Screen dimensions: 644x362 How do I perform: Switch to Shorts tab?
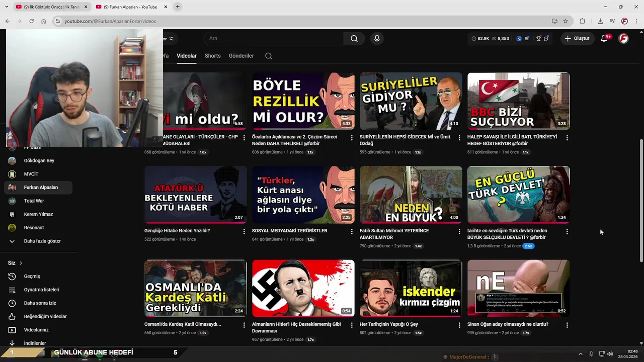point(213,56)
